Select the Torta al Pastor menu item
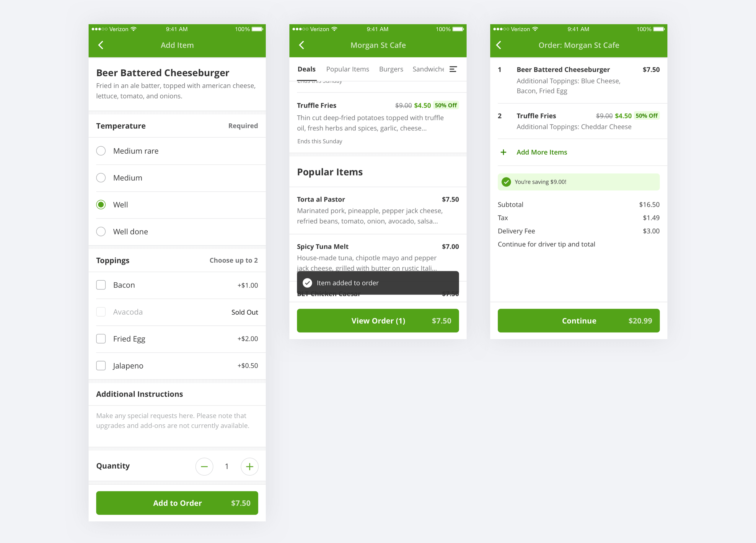Viewport: 756px width, 543px height. 378,210
